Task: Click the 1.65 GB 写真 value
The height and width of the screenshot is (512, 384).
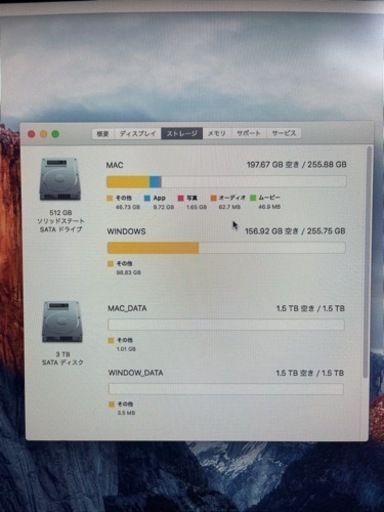Action: coord(197,207)
